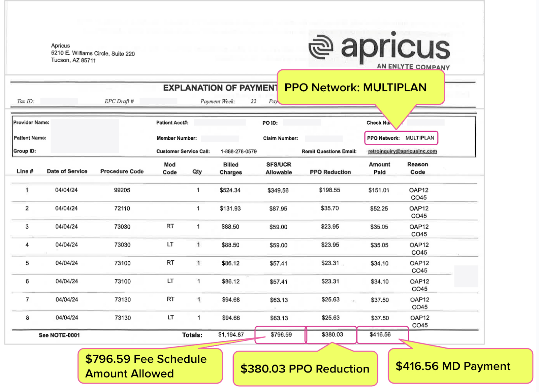Image resolution: width=539 pixels, height=392 pixels.
Task: Select the $198.55 PPO reduction
Action: coord(330,190)
